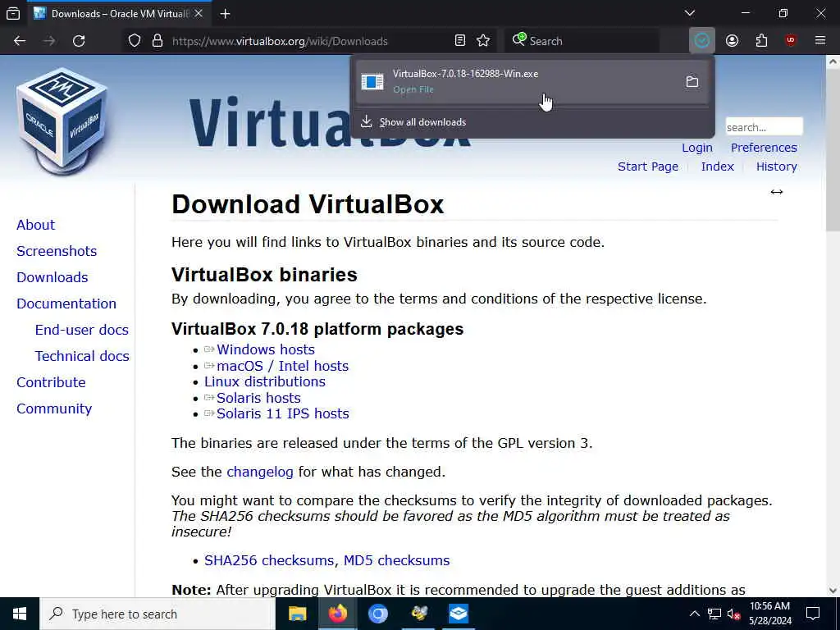Click Show all downloads

(x=422, y=122)
